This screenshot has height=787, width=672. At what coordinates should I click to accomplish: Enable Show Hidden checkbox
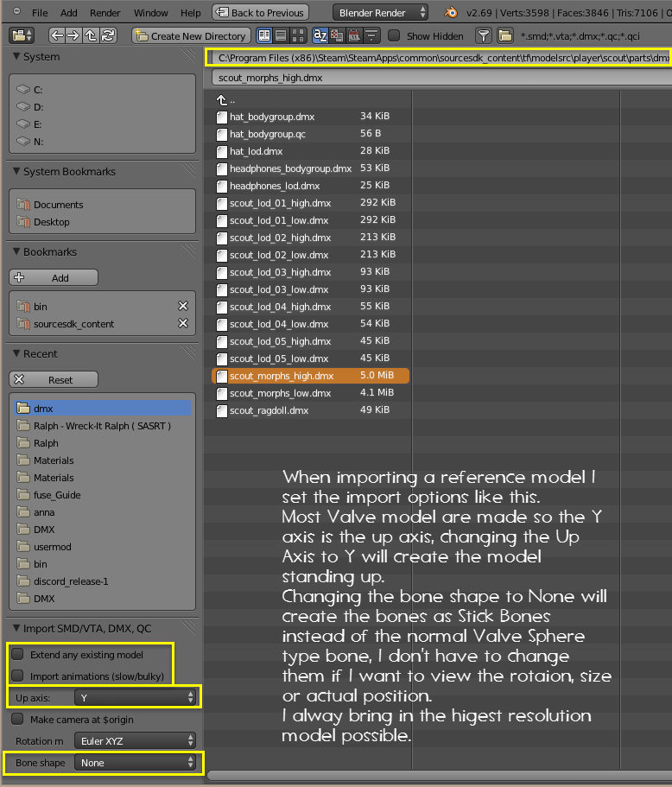click(x=395, y=35)
